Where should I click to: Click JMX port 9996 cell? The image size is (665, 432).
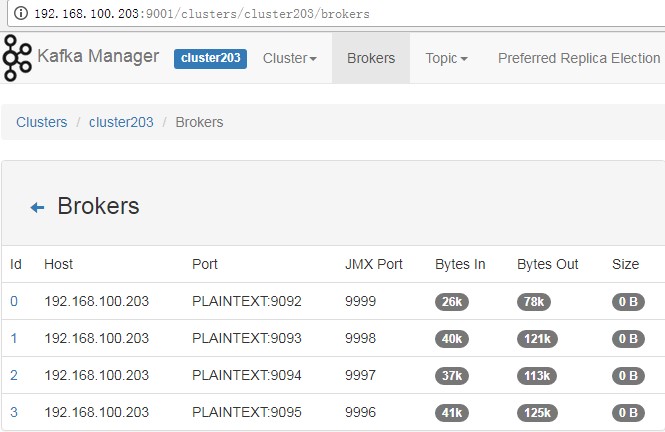point(360,412)
